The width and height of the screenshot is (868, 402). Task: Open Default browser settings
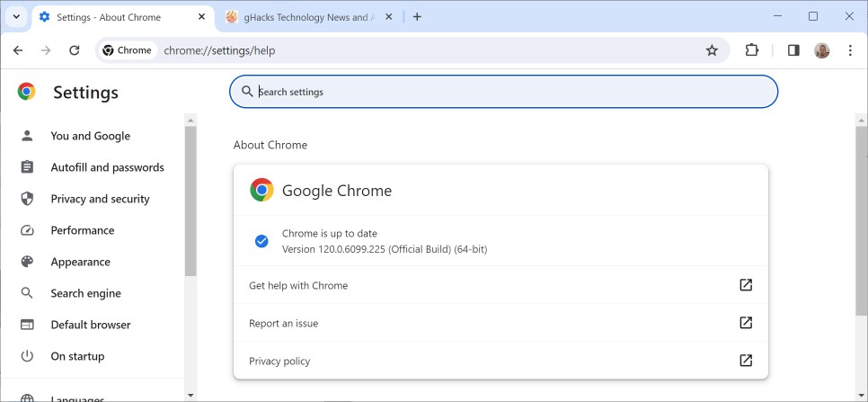(92, 325)
